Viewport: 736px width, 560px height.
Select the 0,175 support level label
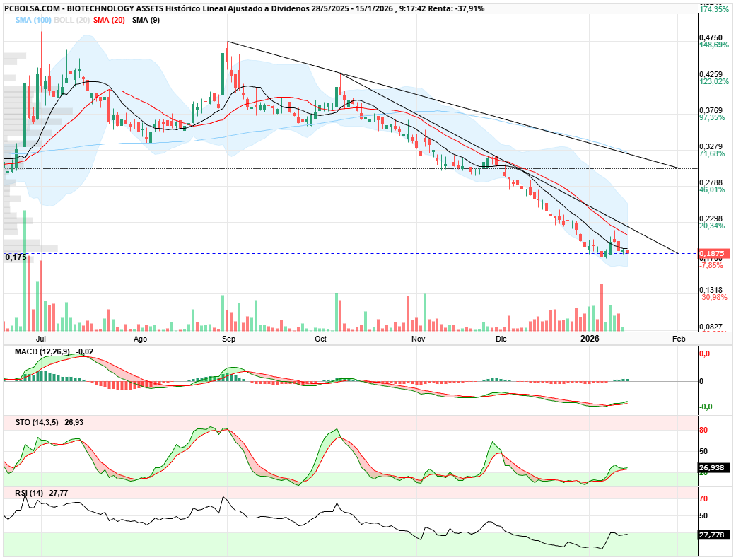coord(17,257)
